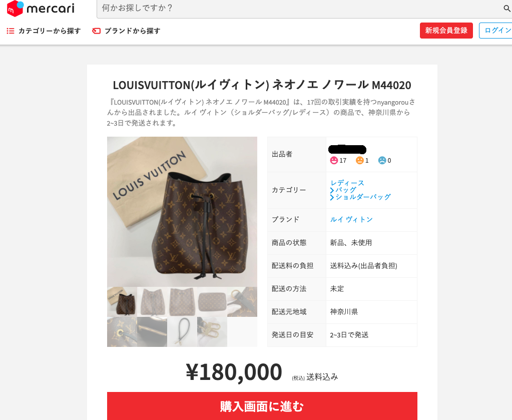Click the 新規会員登録 button
Image resolution: width=512 pixels, height=420 pixels.
pos(446,31)
